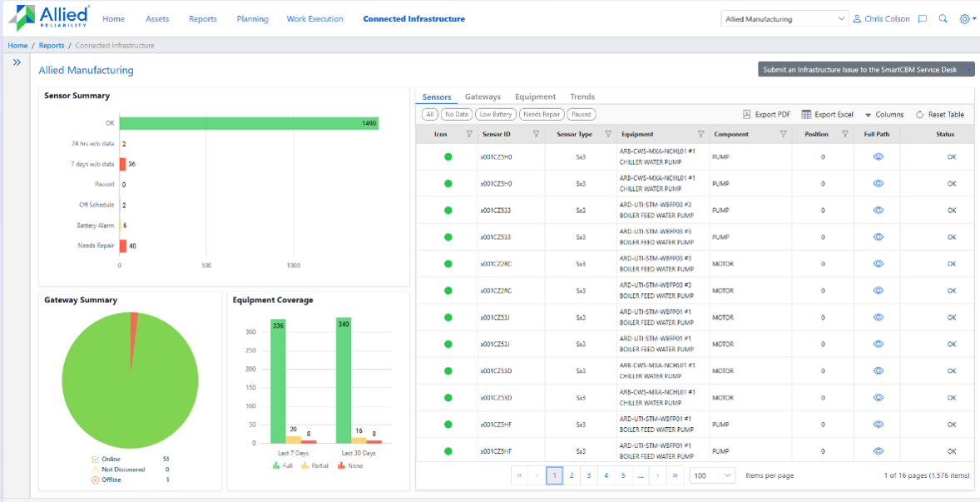The width and height of the screenshot is (980, 502).
Task: Open the Planning navigation menu
Action: [x=253, y=19]
